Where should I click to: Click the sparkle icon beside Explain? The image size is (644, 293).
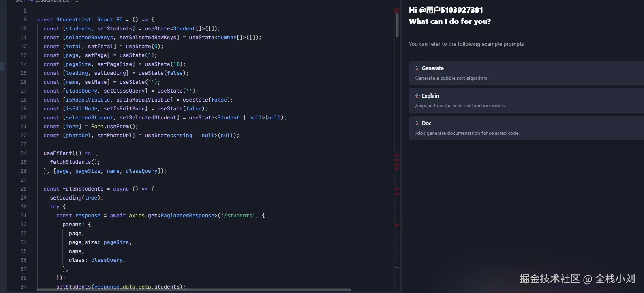coord(417,96)
